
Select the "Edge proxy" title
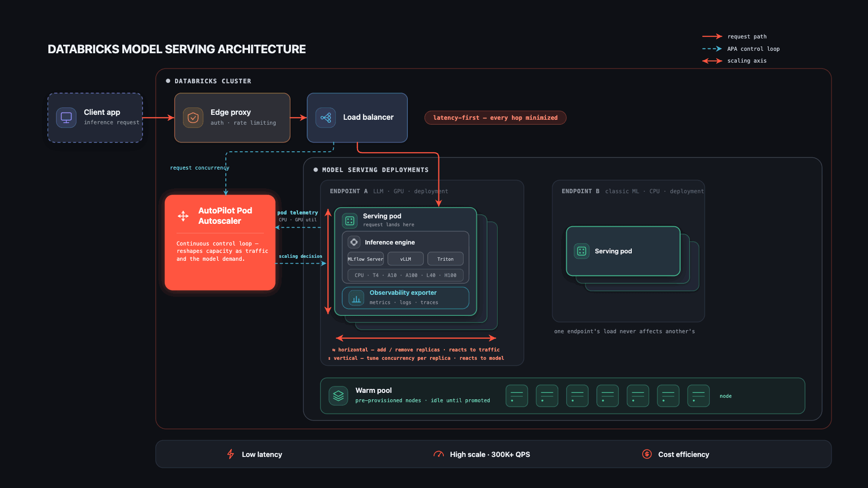pos(231,112)
